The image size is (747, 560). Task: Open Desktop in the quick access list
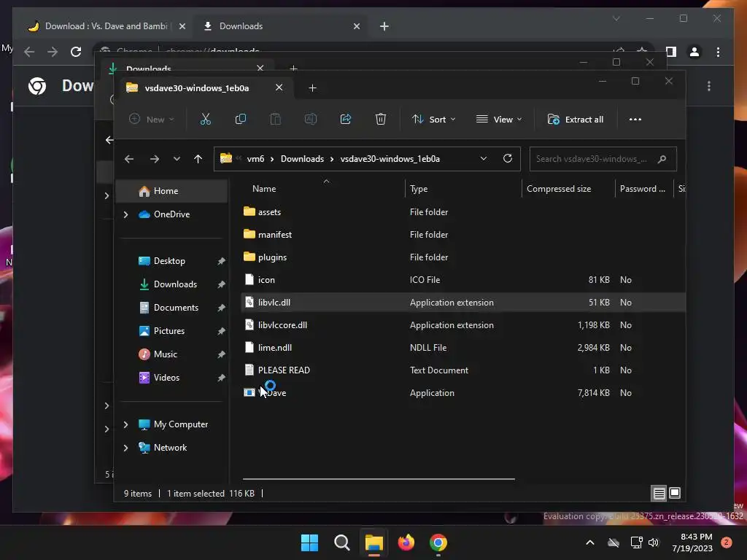[169, 261]
